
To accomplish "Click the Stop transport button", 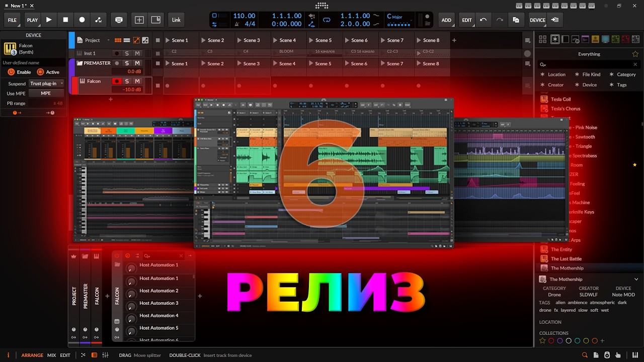I will pos(65,20).
